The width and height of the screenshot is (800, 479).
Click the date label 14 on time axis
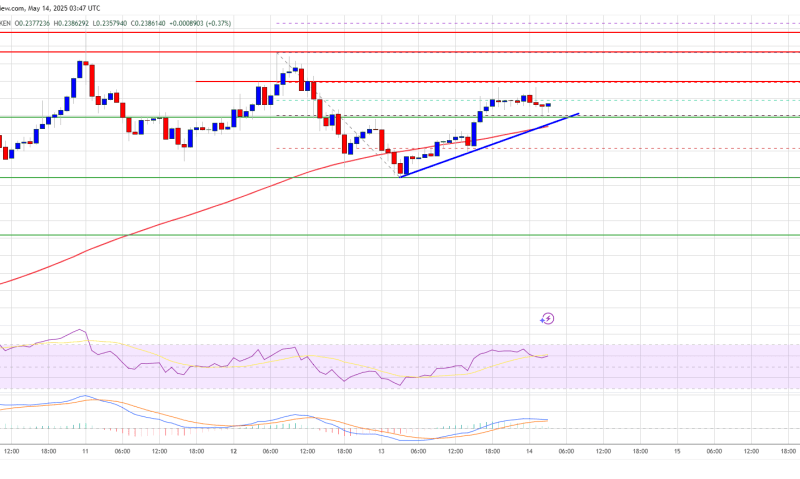(x=529, y=451)
